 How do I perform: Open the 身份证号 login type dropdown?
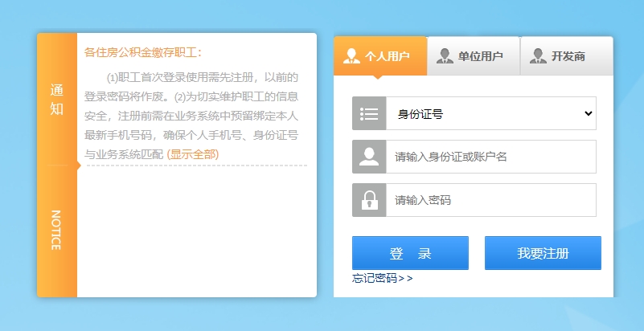coord(490,113)
